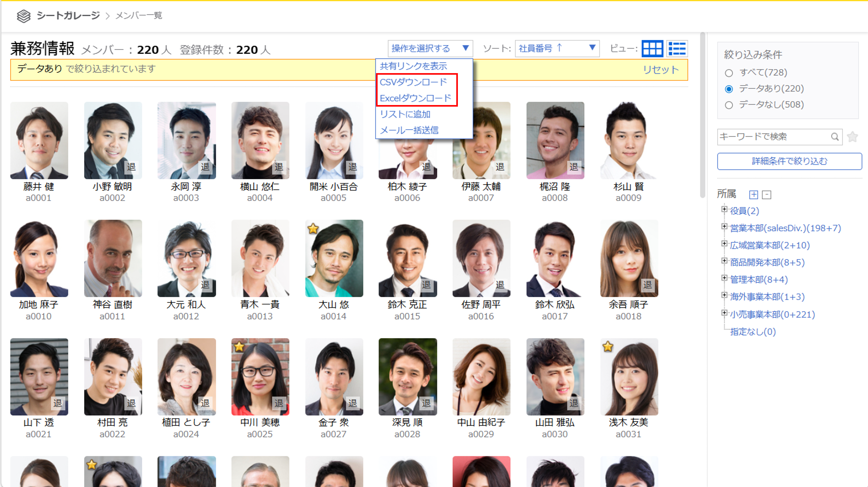
Task: Click the 退 badge on 横山 悠仁's photo
Action: coord(279,167)
